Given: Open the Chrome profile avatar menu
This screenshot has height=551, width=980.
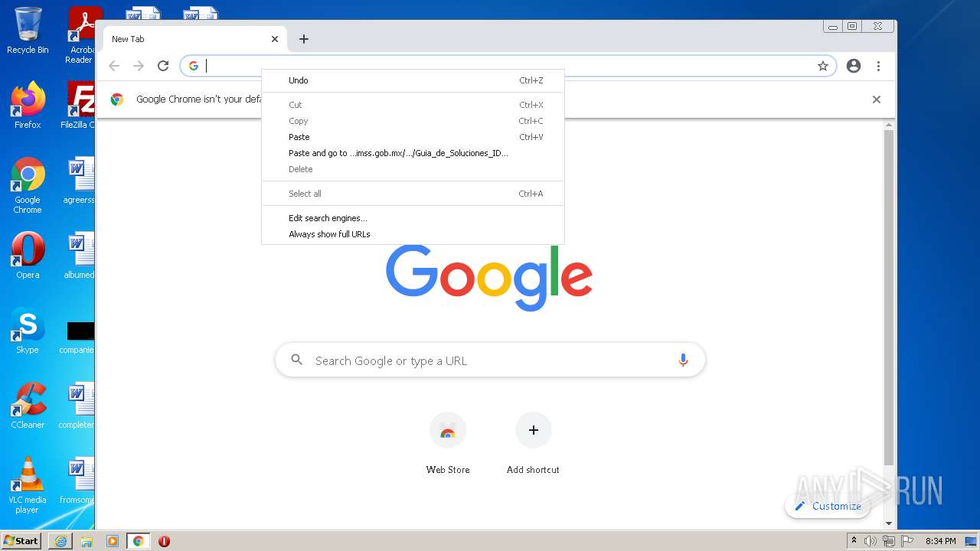Looking at the screenshot, I should (854, 66).
